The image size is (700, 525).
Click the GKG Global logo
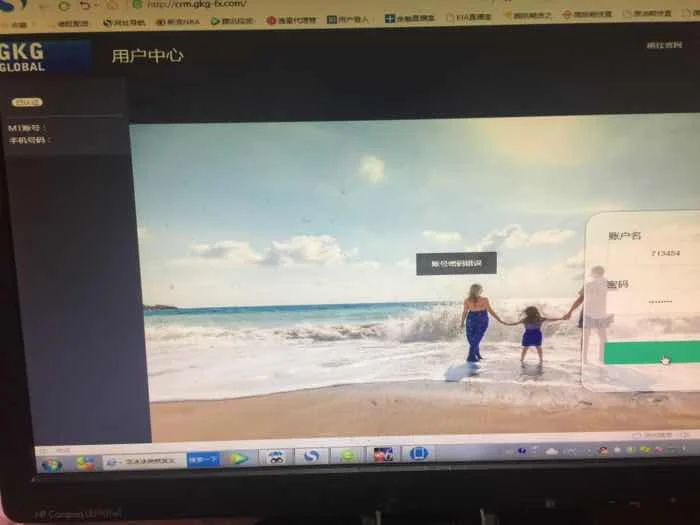[x=24, y=57]
